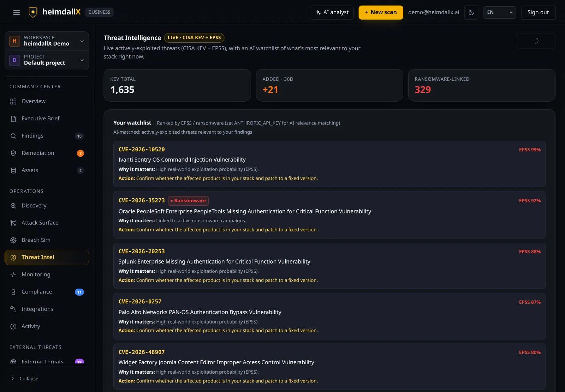
Task: Click the Attack Surface graph icon
Action: [13, 223]
